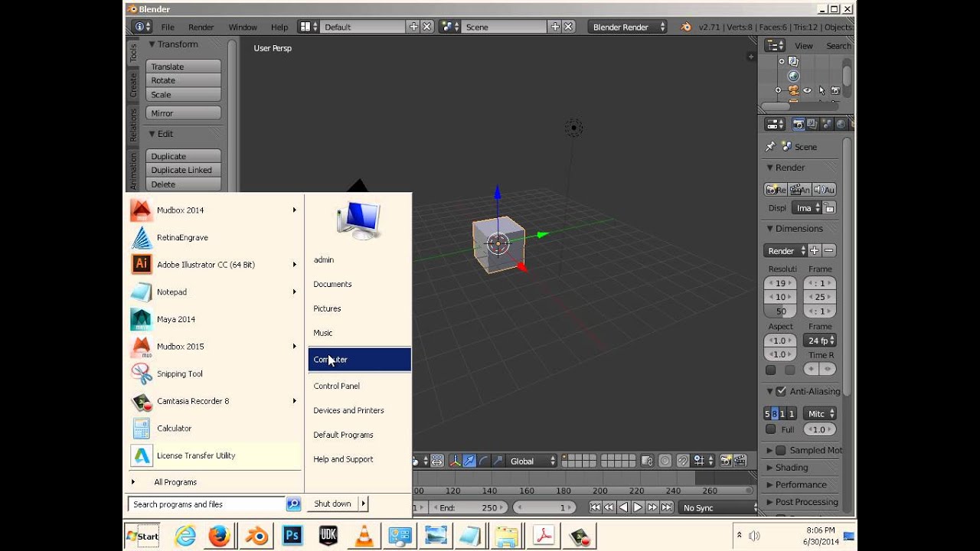Open VLC media player from taskbar

click(x=364, y=536)
